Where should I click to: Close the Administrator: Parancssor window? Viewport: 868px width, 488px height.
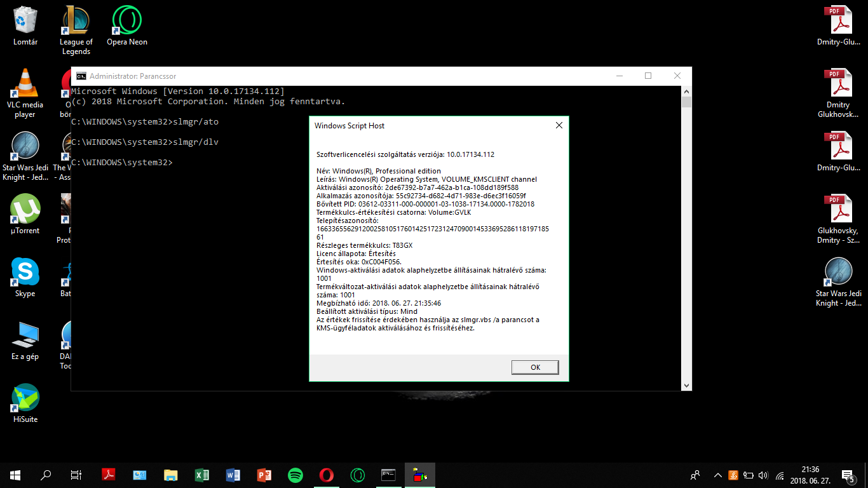(677, 76)
